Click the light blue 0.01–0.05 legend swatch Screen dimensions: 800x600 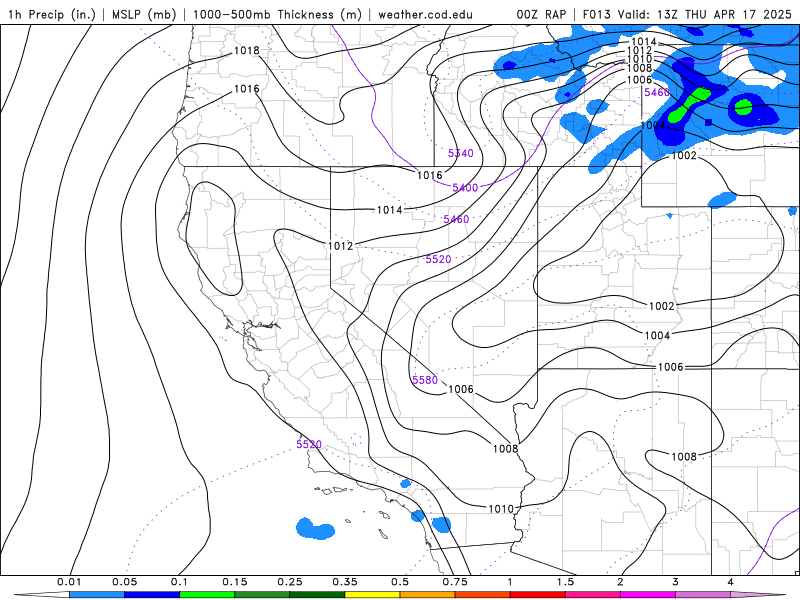coord(97,595)
